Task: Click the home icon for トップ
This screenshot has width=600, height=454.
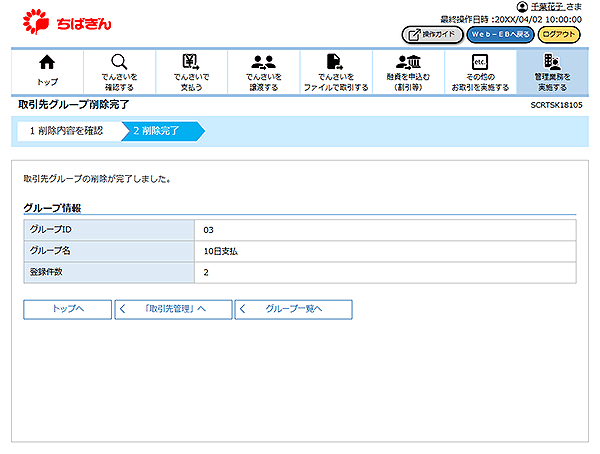Action: 47,62
